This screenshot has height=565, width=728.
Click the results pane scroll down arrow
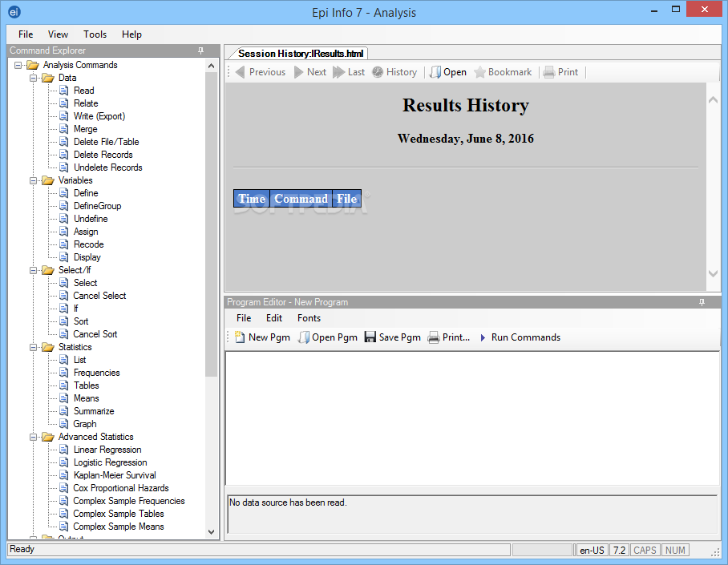[713, 273]
